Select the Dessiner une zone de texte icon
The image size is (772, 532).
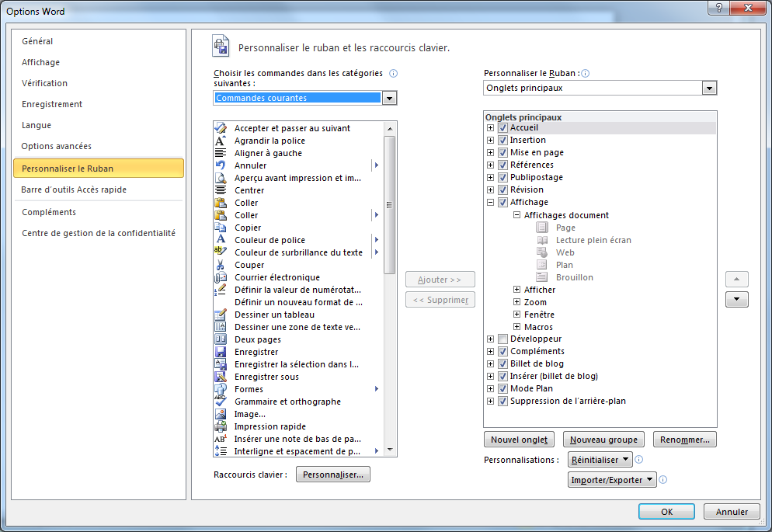221,327
